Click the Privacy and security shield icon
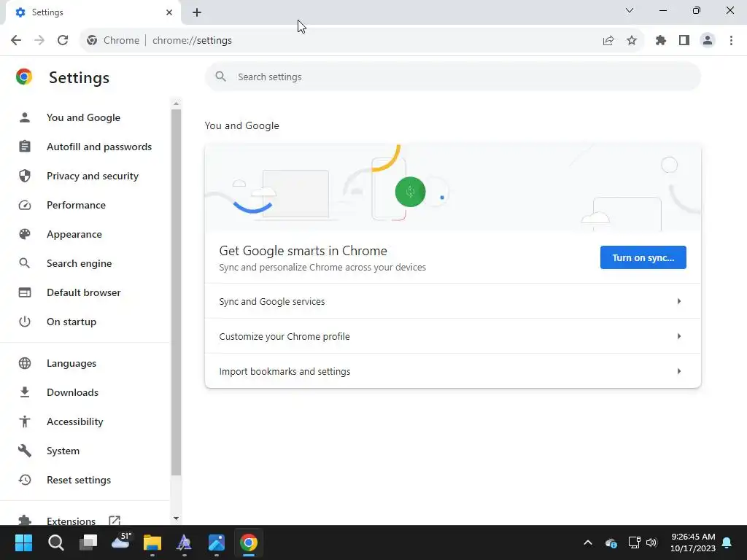The image size is (747, 560). pyautogui.click(x=25, y=176)
